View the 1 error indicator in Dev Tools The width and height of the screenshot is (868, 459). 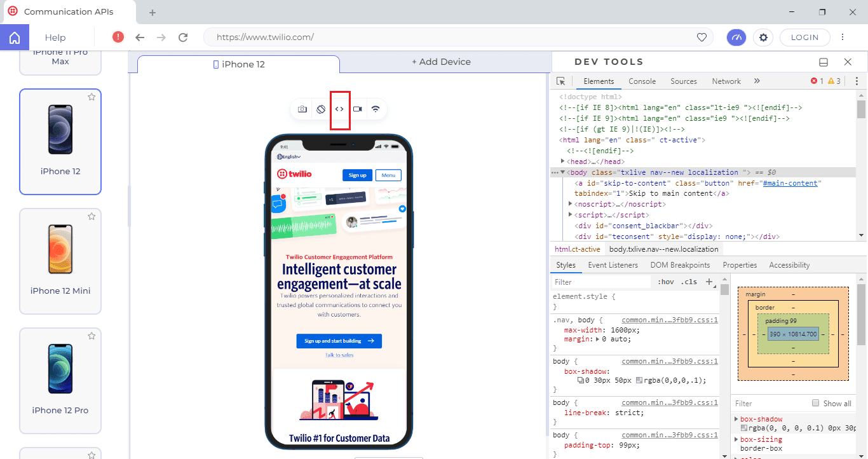815,81
